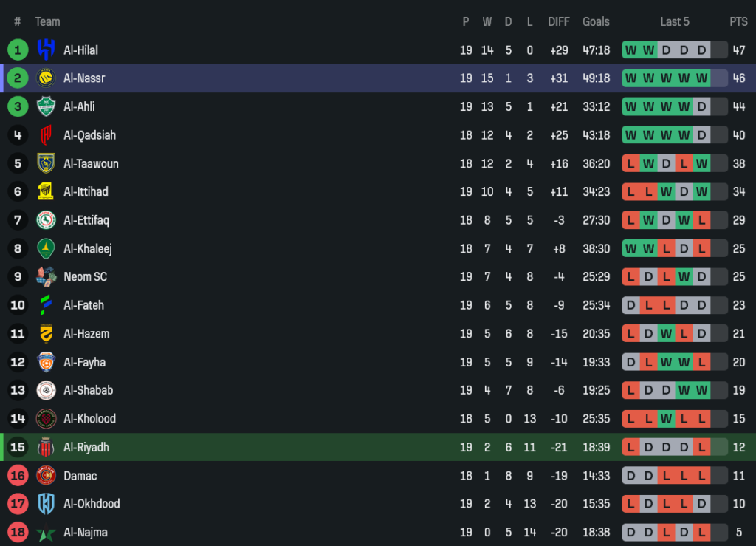Sort table by DIFF column header
756x546 pixels.
pyautogui.click(x=559, y=21)
